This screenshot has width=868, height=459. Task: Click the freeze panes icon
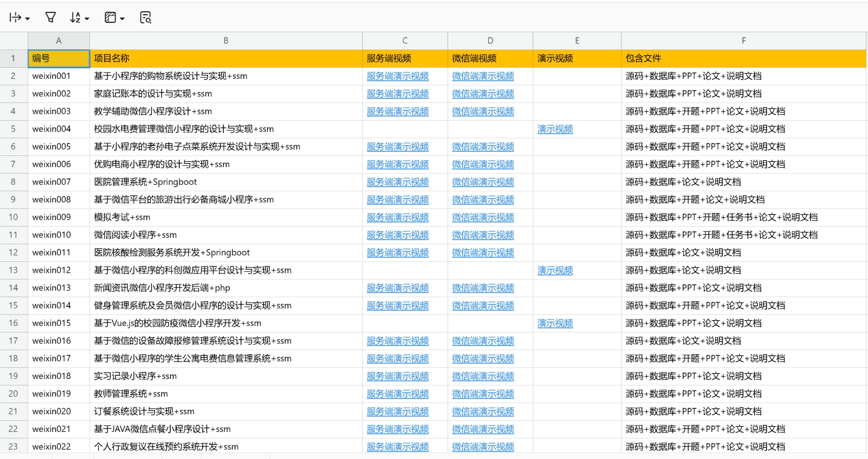[111, 18]
